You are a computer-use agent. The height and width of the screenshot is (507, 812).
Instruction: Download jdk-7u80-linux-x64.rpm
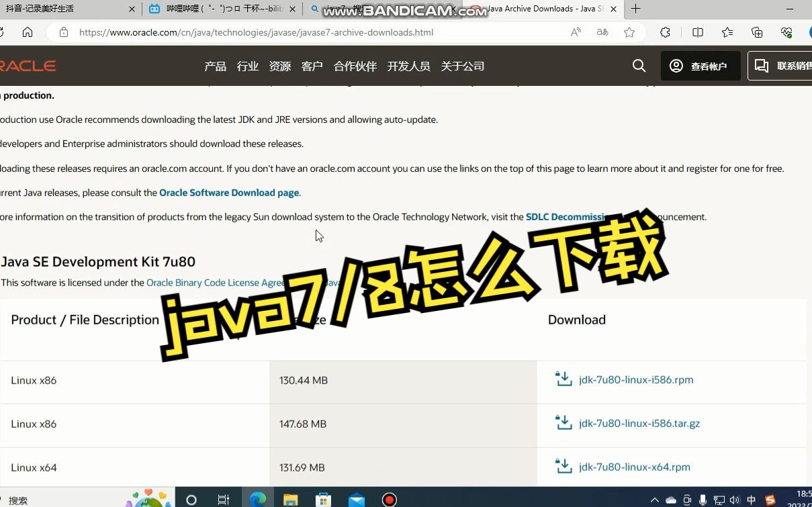(x=635, y=467)
